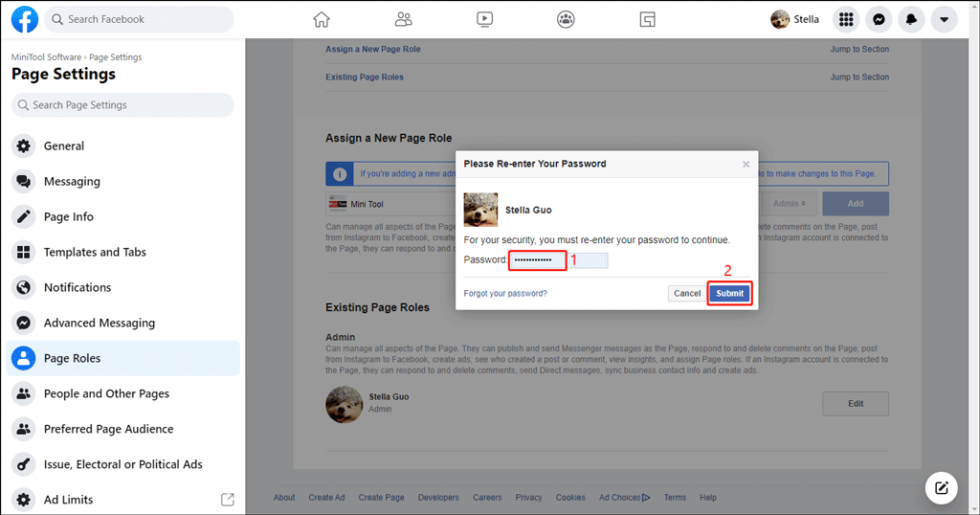Click the Add role button
The height and width of the screenshot is (515, 980).
(856, 204)
